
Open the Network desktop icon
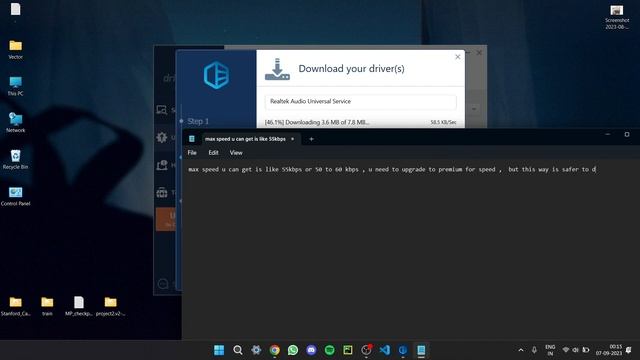click(16, 122)
